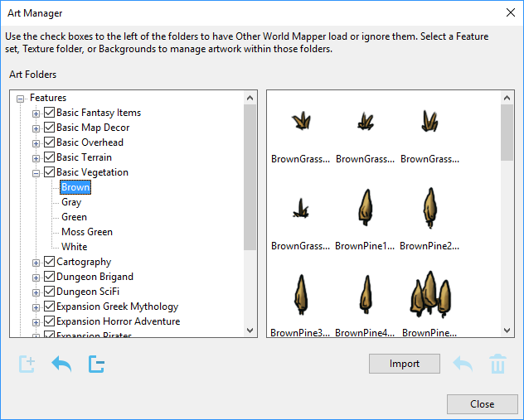524x420 pixels.
Task: Toggle the Cartography folder checkbox
Action: [49, 262]
